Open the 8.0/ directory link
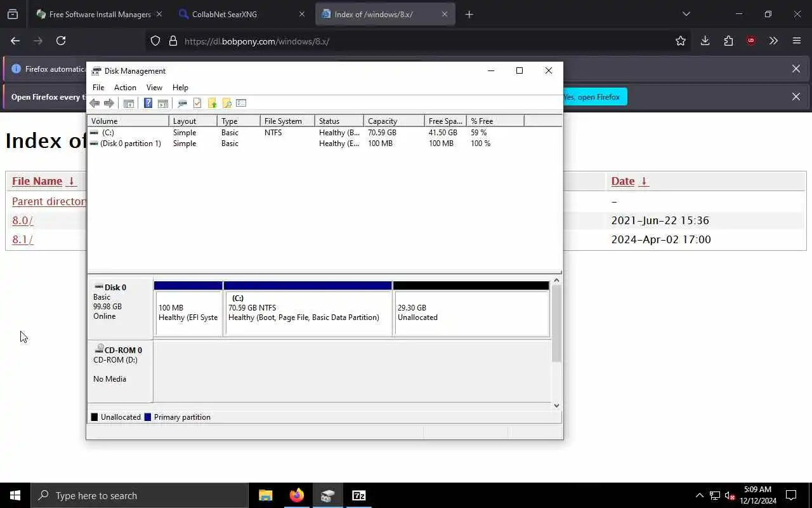Viewport: 812px width, 508px height. click(22, 220)
